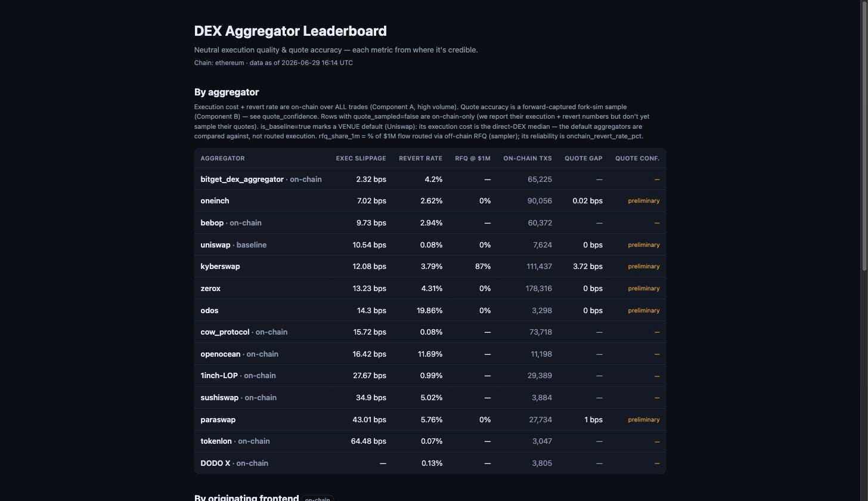The height and width of the screenshot is (501, 868).
Task: Click the Quote Conf. column header
Action: tap(637, 159)
